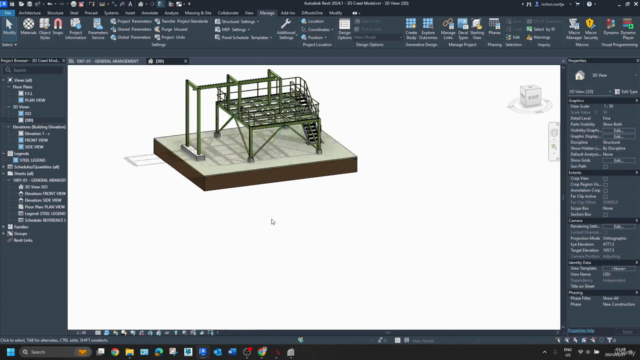This screenshot has height=360, width=640.
Task: Open Panel Schedule Templates dropdown
Action: tap(244, 37)
